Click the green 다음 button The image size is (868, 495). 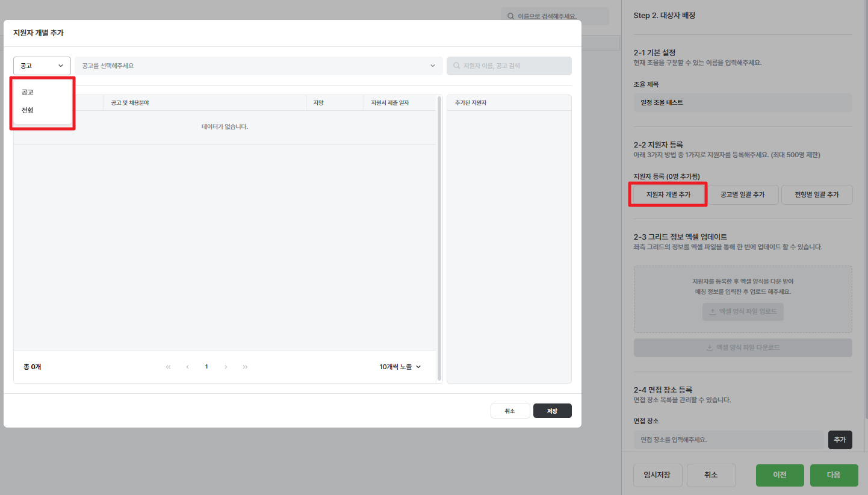click(x=833, y=475)
